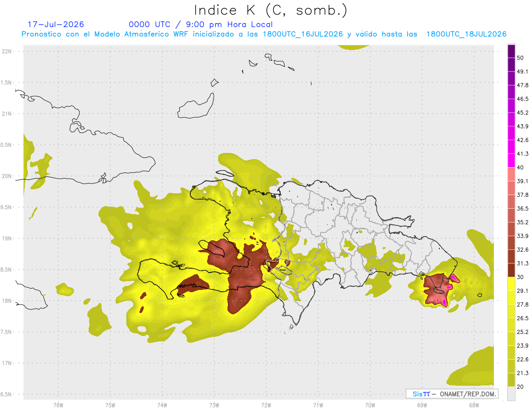The width and height of the screenshot is (532, 411).
Task: Click the colorbar label "21.3"
Action: (x=523, y=373)
